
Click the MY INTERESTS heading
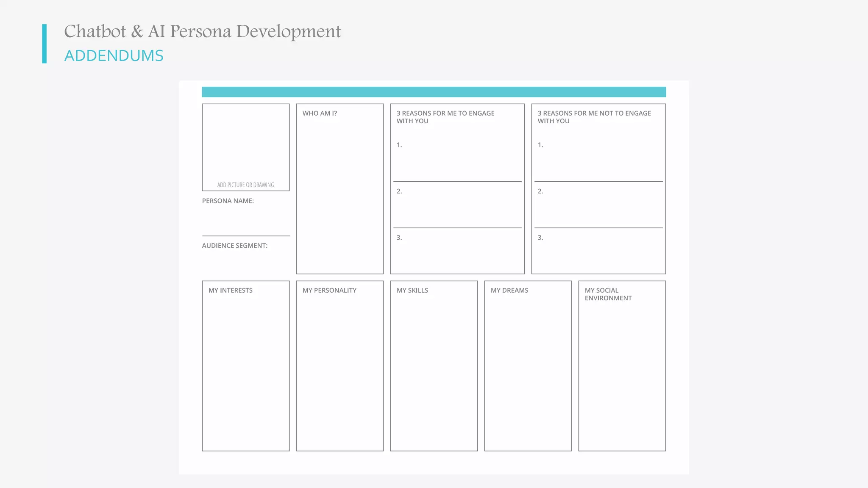click(x=231, y=290)
